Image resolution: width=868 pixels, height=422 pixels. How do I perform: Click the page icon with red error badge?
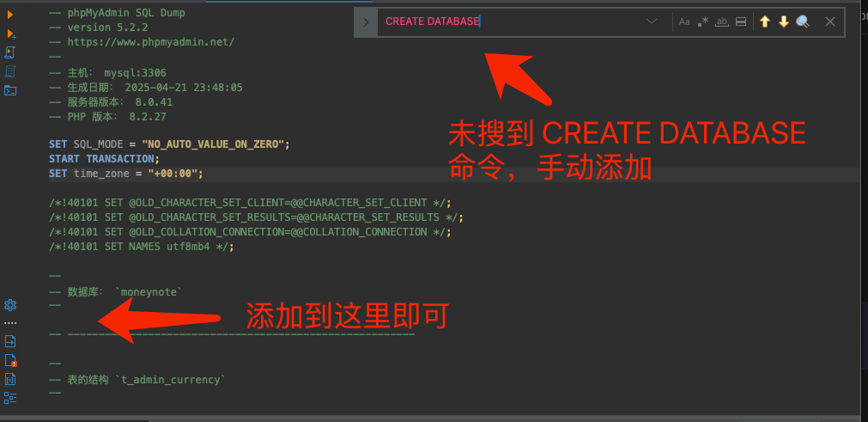pos(10,360)
